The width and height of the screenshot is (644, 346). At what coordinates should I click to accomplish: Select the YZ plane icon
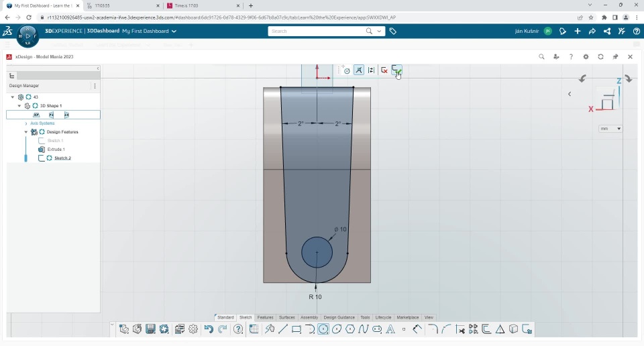[52, 115]
